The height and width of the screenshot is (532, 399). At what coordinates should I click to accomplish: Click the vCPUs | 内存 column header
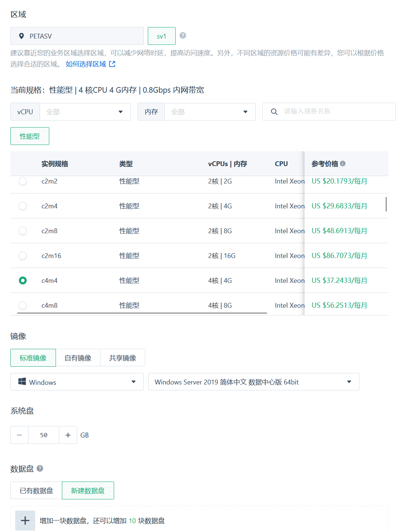point(227,163)
